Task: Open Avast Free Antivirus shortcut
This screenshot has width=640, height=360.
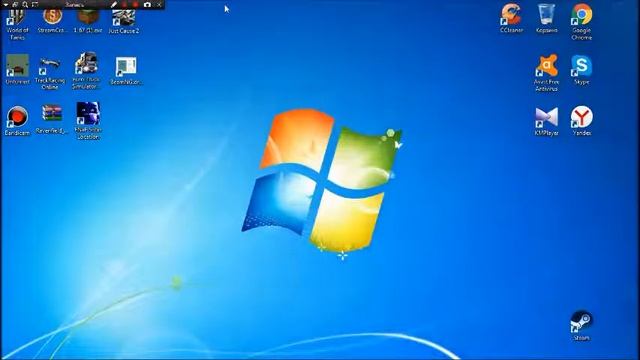Action: [547, 73]
